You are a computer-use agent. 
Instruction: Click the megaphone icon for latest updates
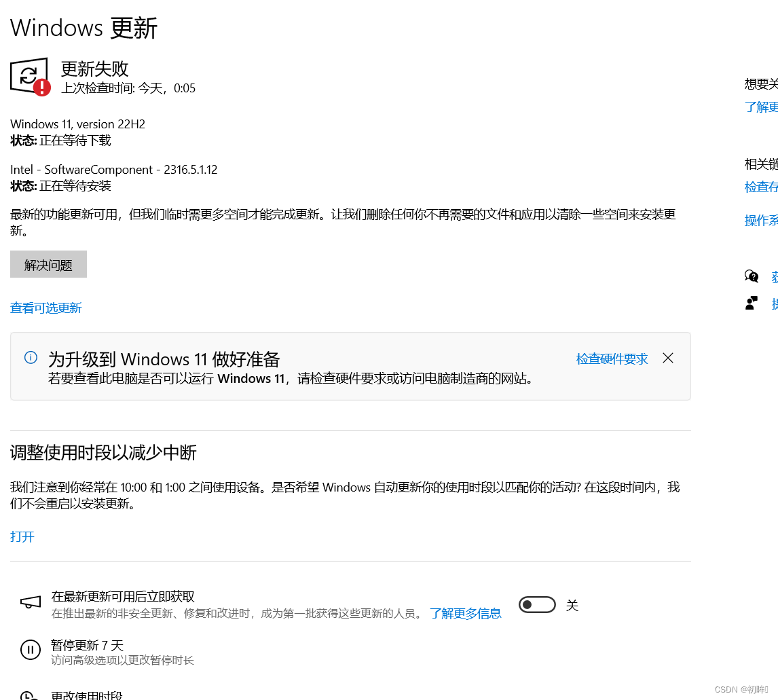click(x=31, y=602)
